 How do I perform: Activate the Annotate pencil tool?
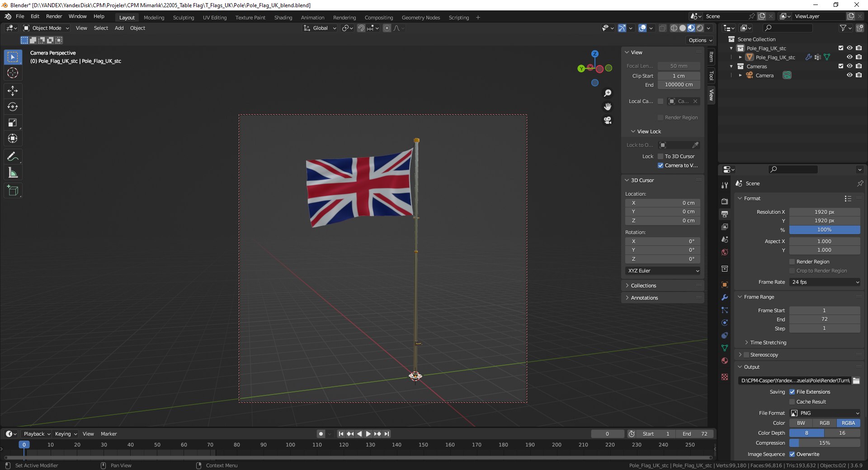click(13, 157)
